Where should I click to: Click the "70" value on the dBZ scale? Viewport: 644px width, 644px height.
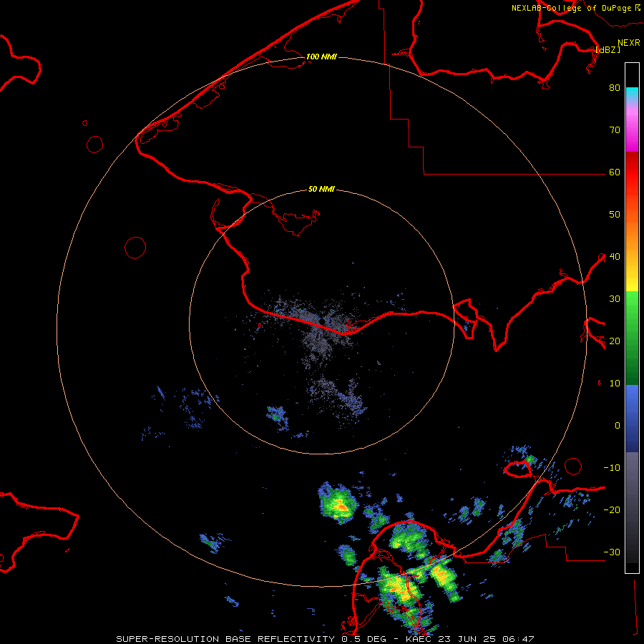point(615,130)
